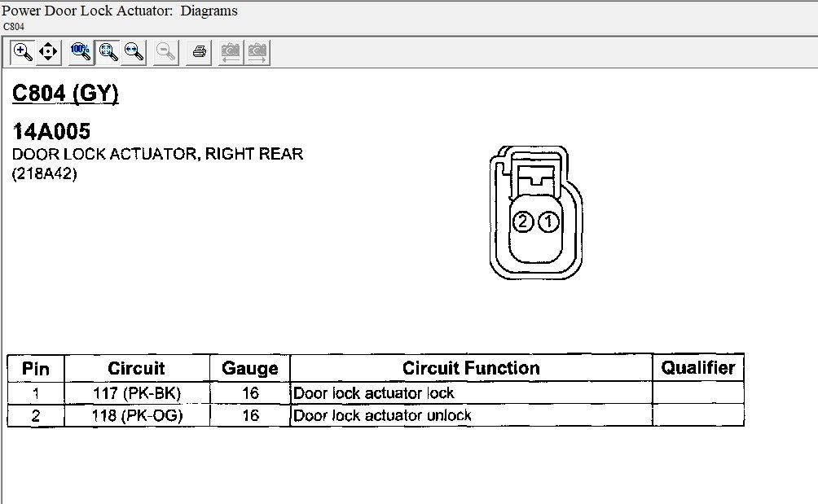
Task: Click the 118 (PK-OG) circuit cell
Action: tap(136, 415)
